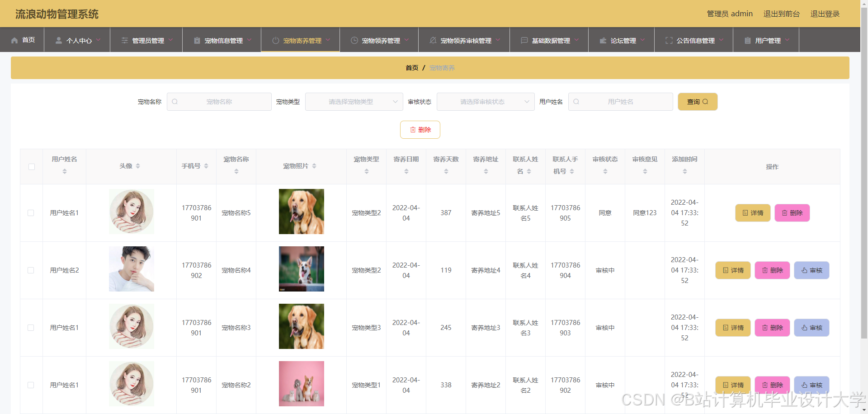Click the icon beside 公告信息管理

(669, 40)
